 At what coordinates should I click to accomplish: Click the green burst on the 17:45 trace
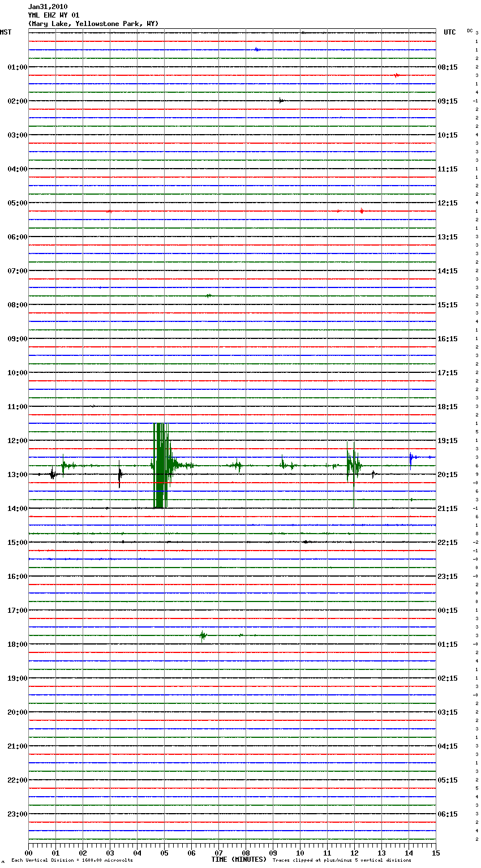[x=203, y=635]
